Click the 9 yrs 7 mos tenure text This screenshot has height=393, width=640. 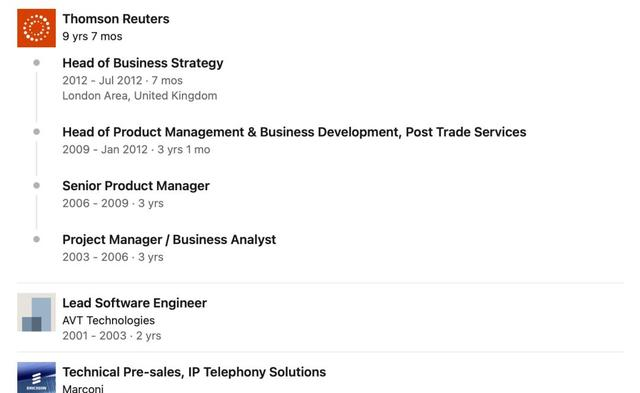(x=93, y=36)
